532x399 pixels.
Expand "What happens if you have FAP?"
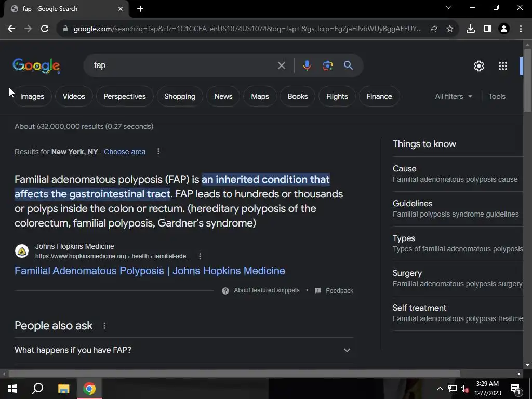click(183, 350)
